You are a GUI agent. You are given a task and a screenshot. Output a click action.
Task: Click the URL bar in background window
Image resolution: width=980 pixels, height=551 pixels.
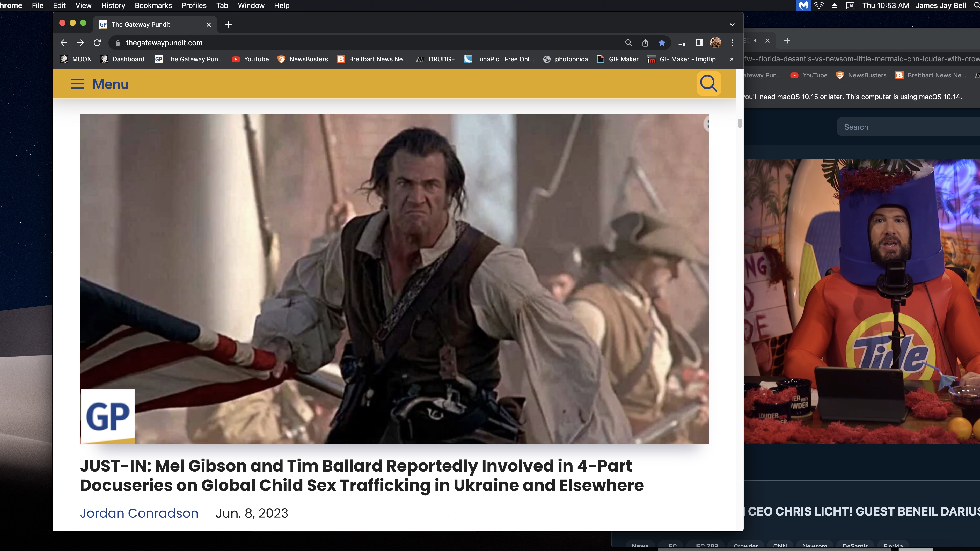[x=862, y=59]
